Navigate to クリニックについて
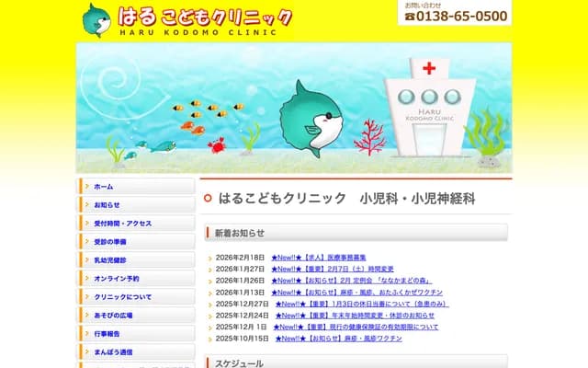588x368 pixels. pyautogui.click(x=136, y=296)
